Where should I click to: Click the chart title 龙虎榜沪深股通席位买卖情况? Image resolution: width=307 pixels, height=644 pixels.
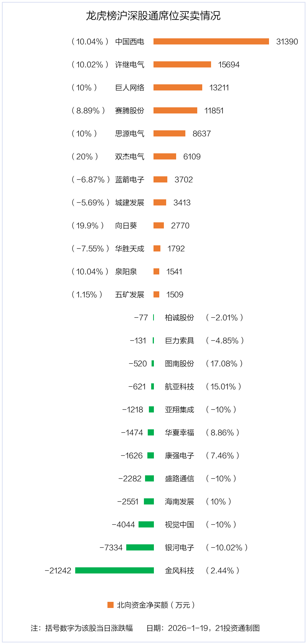coord(153,16)
